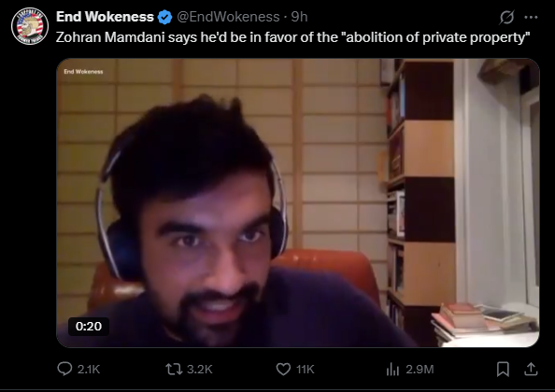
Task: Open the End Wokeness profile avatar
Action: pyautogui.click(x=30, y=26)
